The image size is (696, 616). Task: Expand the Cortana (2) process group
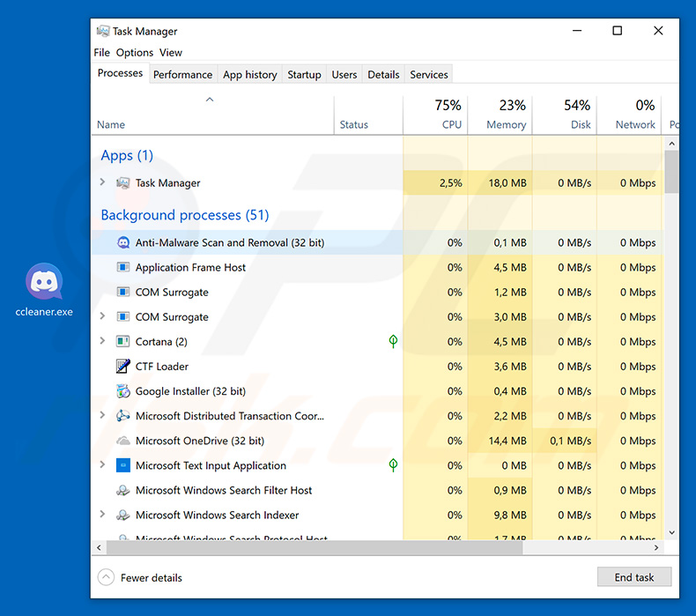click(102, 341)
